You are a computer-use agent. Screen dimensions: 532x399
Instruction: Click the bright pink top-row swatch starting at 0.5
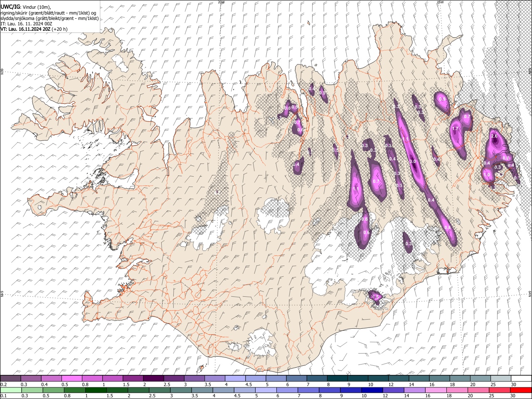click(x=72, y=379)
